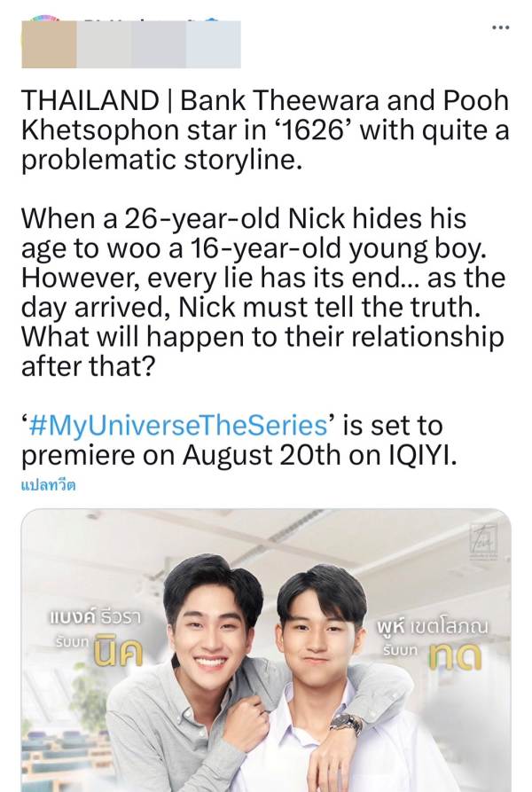532x792 pixels.
Task: Tap the แปลทวีต translate tweet link
Action: tap(49, 485)
